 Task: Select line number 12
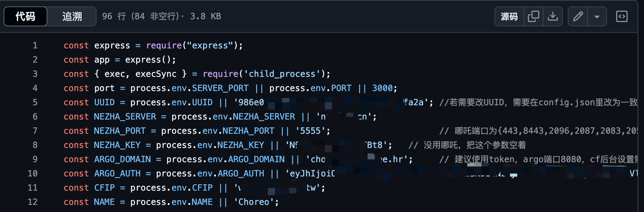pos(32,202)
